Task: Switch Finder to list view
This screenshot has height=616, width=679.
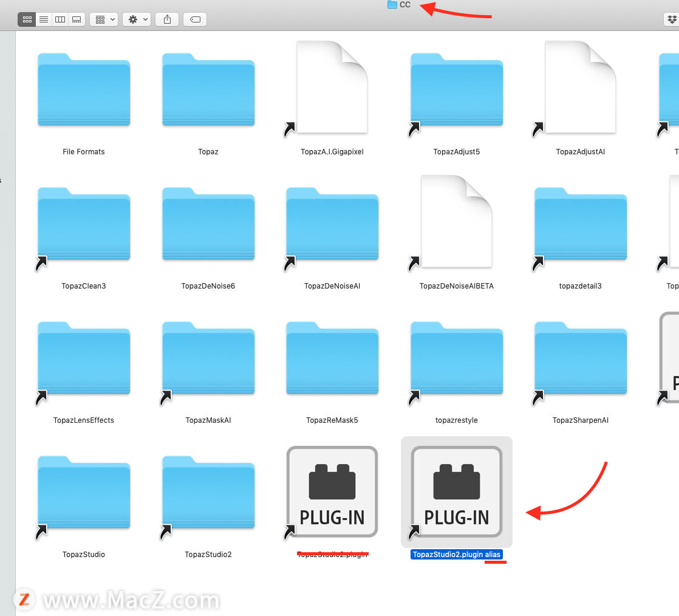Action: (x=44, y=19)
